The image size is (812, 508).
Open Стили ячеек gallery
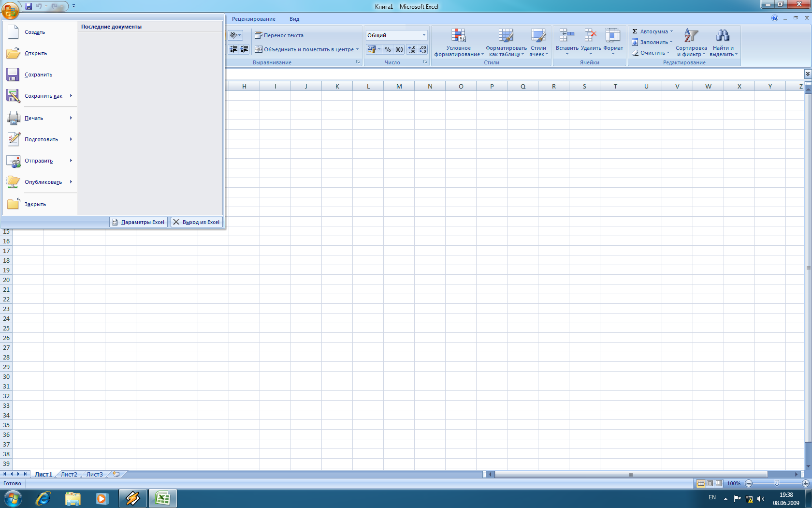point(538,43)
